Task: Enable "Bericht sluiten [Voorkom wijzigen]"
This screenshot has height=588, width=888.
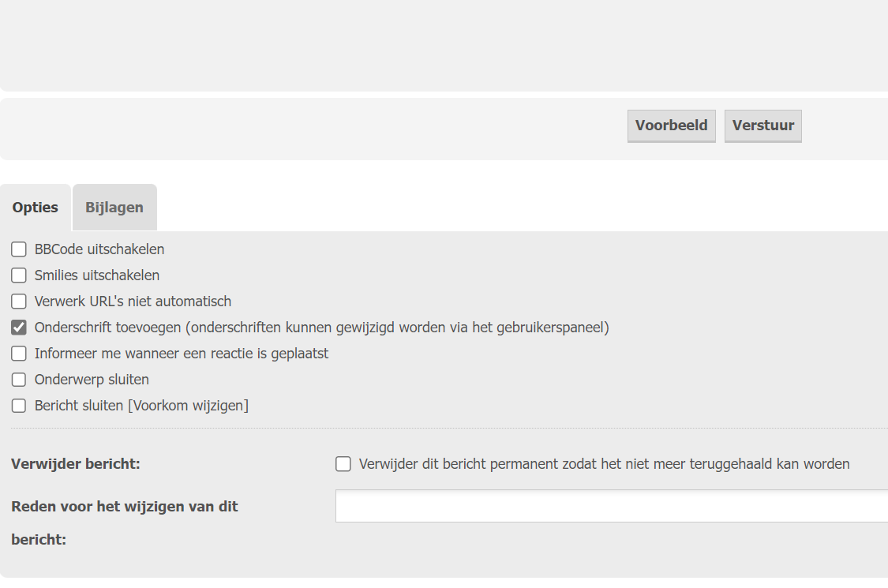Action: coord(19,405)
